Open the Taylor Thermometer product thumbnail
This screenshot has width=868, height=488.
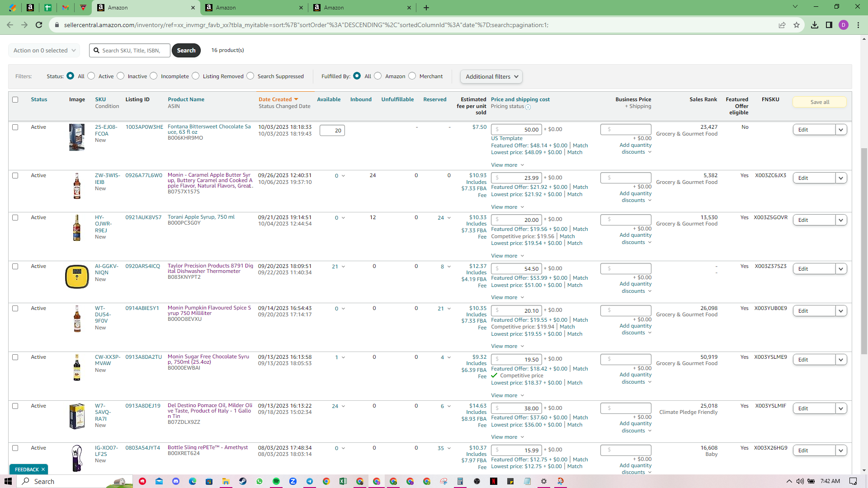[x=77, y=277]
